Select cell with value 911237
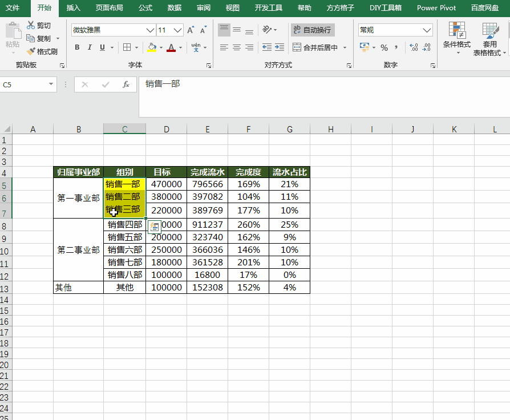The height and width of the screenshot is (420, 510). (x=208, y=224)
